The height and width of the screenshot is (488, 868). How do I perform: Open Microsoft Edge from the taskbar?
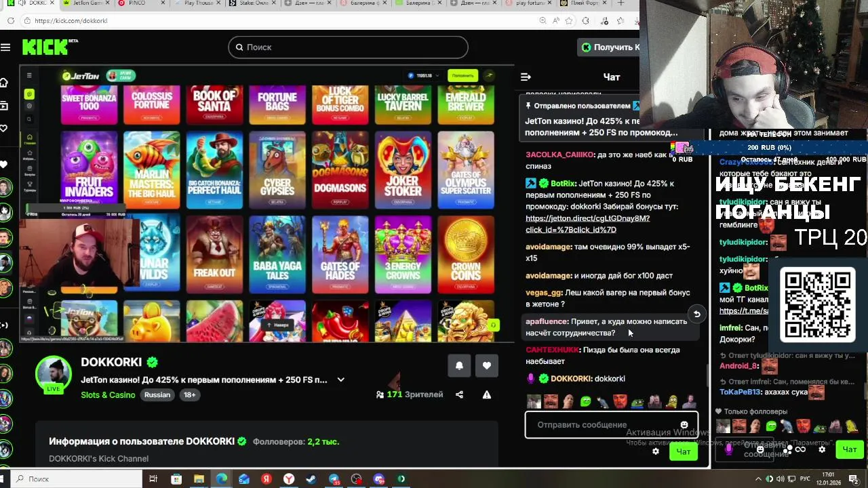pos(222,479)
